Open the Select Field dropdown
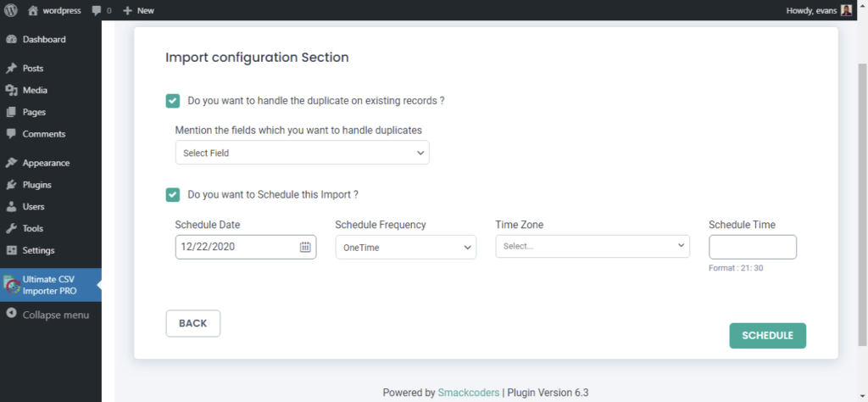 click(x=303, y=153)
